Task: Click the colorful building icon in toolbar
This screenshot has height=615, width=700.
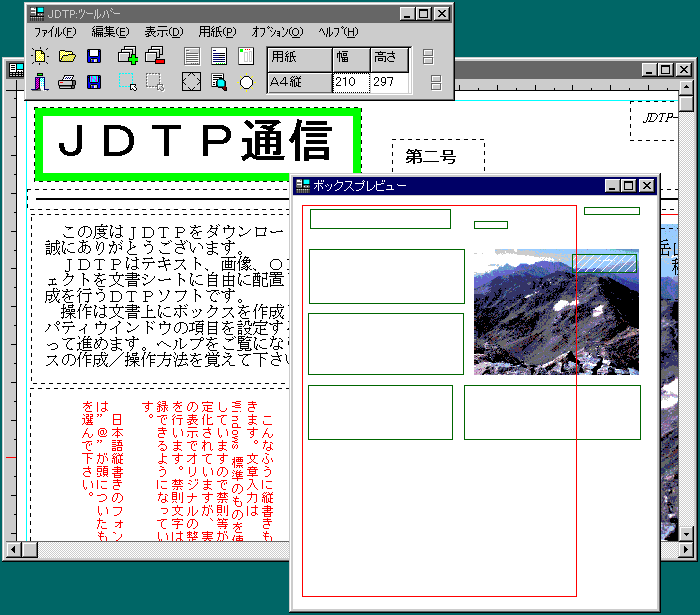Action: point(40,82)
